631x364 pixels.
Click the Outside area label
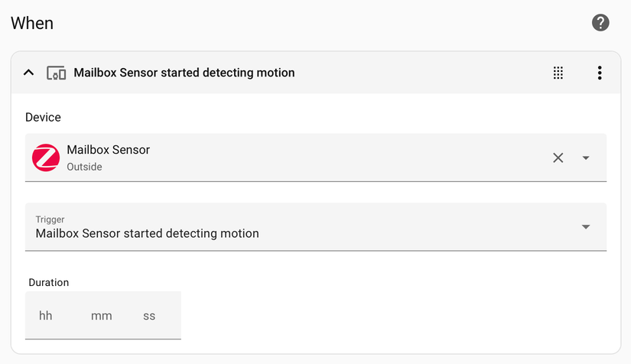coord(84,167)
